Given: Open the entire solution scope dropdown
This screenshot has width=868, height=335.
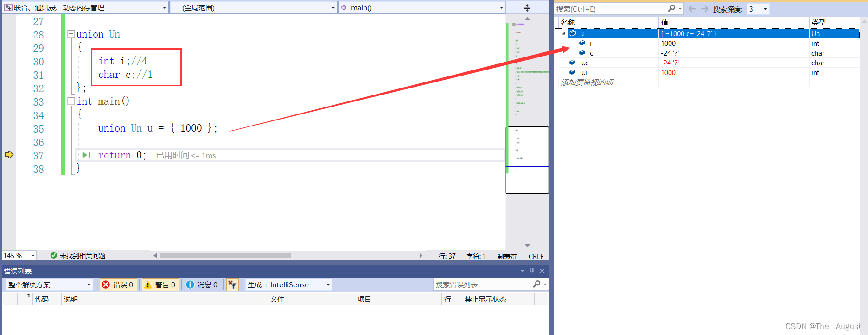Looking at the screenshot, I should [89, 284].
